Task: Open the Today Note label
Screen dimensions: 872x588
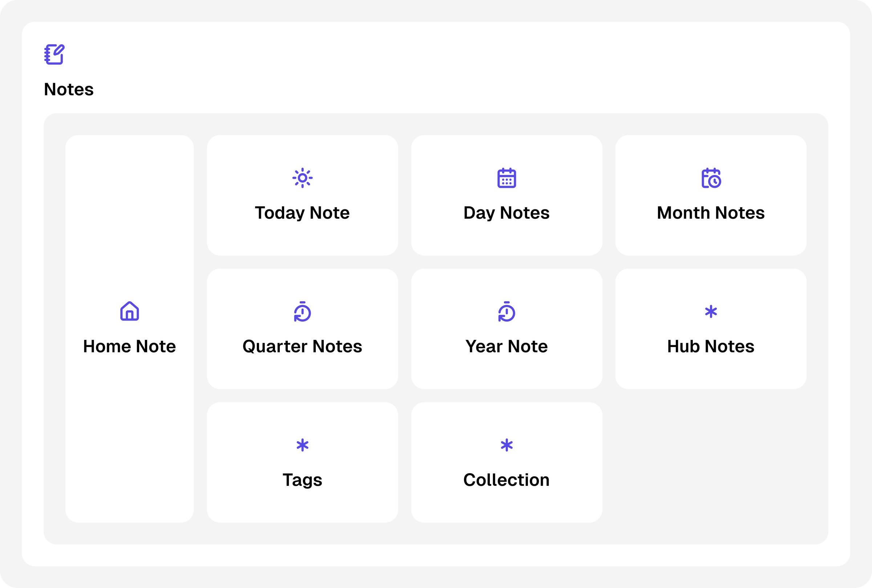Action: tap(302, 213)
